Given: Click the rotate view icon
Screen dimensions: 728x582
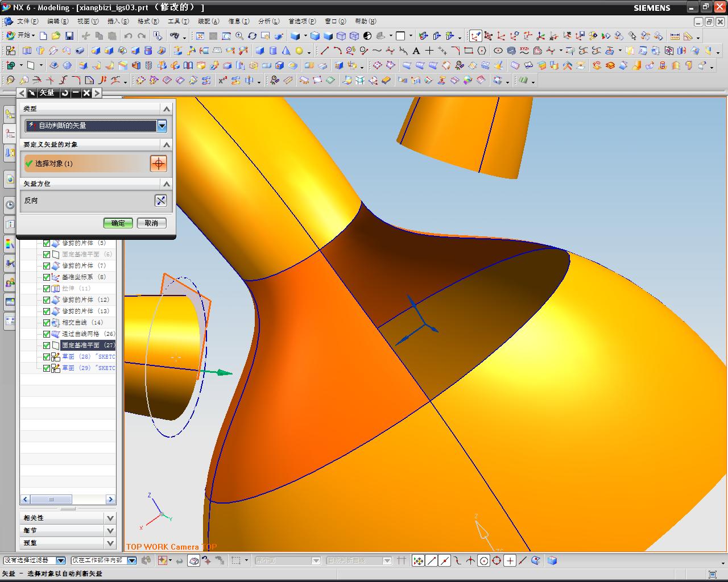Looking at the screenshot, I should click(x=253, y=36).
